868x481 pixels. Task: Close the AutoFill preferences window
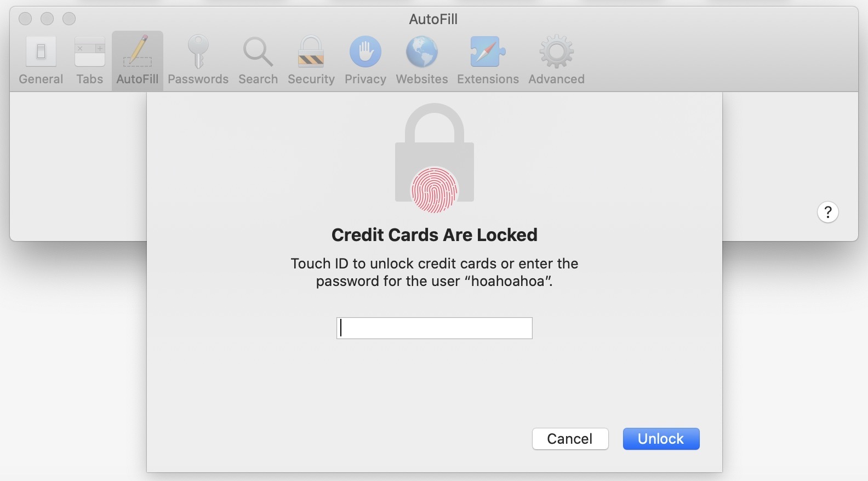tap(25, 19)
